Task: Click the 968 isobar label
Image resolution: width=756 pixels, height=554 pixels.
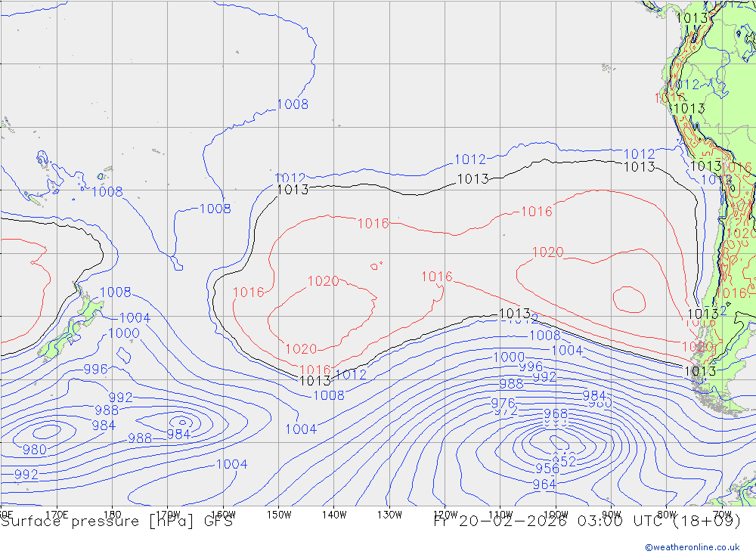Action: pos(556,413)
